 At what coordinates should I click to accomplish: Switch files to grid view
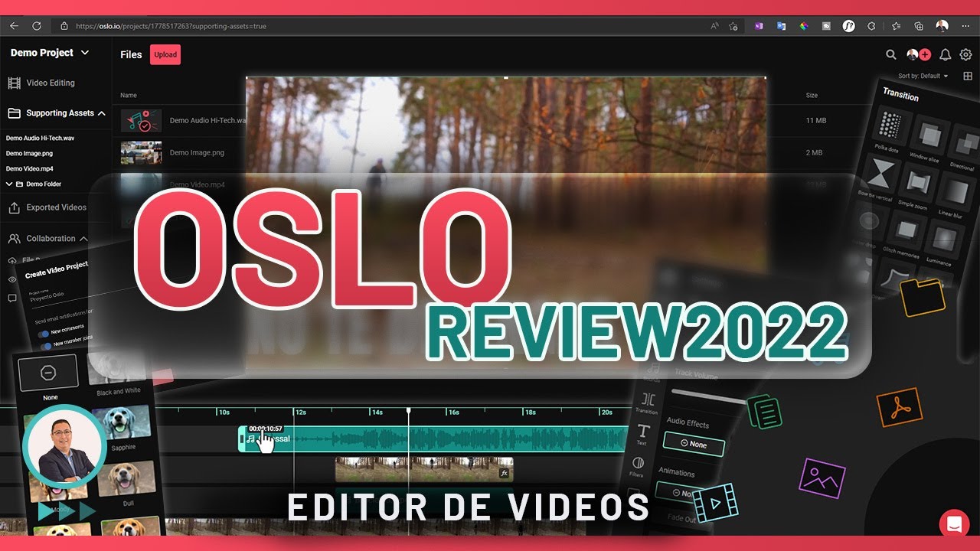coord(968,77)
